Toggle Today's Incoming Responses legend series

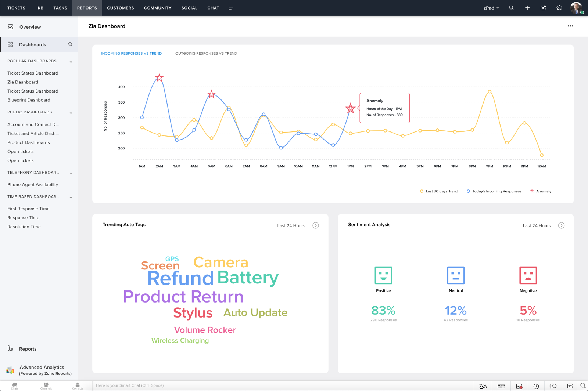[494, 191]
